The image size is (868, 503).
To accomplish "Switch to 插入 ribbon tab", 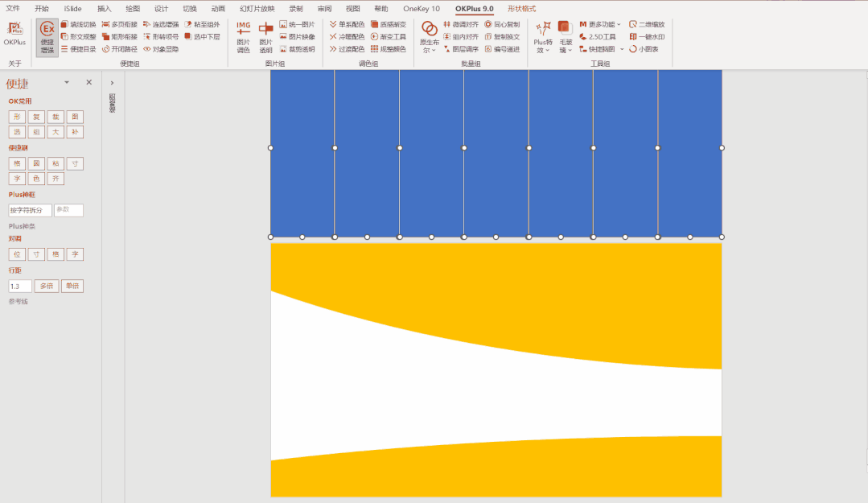I will [x=104, y=8].
